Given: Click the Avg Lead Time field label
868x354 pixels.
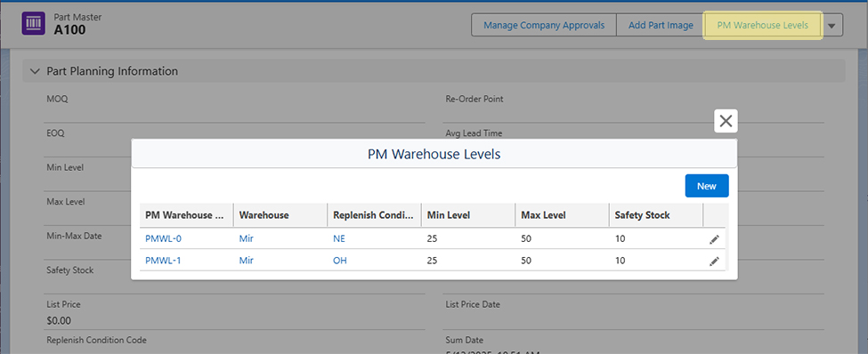Looking at the screenshot, I should tap(474, 133).
